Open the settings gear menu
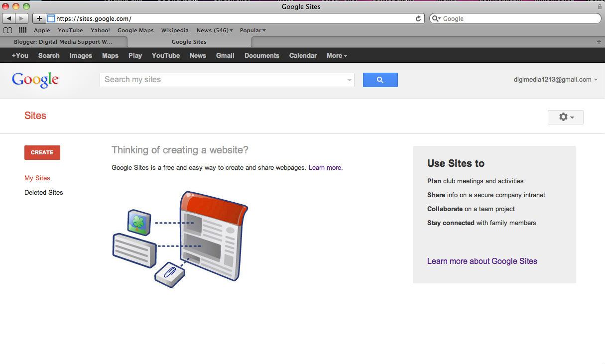 click(565, 117)
